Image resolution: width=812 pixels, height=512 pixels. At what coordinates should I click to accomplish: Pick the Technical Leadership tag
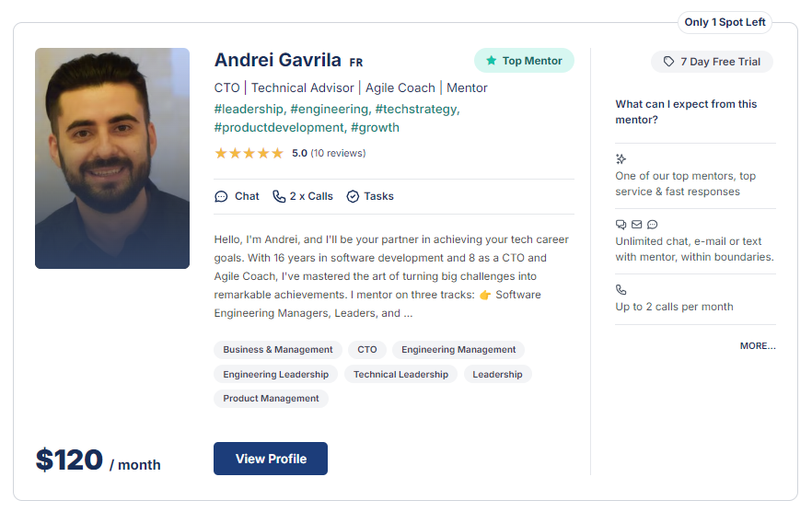click(x=400, y=374)
